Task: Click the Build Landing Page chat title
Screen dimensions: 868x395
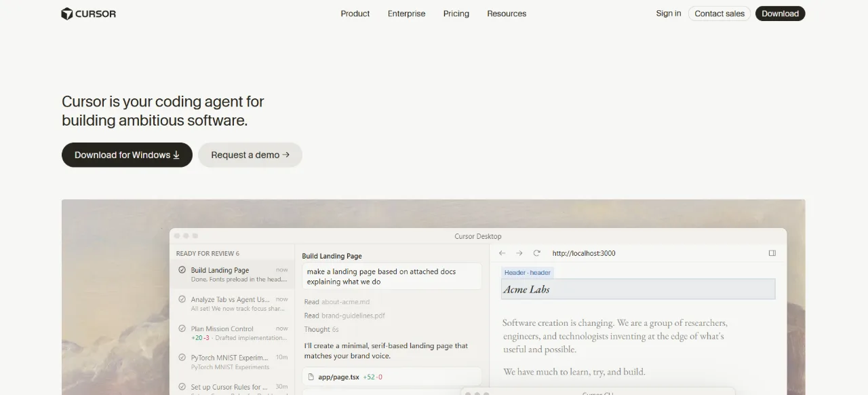Action: point(332,257)
